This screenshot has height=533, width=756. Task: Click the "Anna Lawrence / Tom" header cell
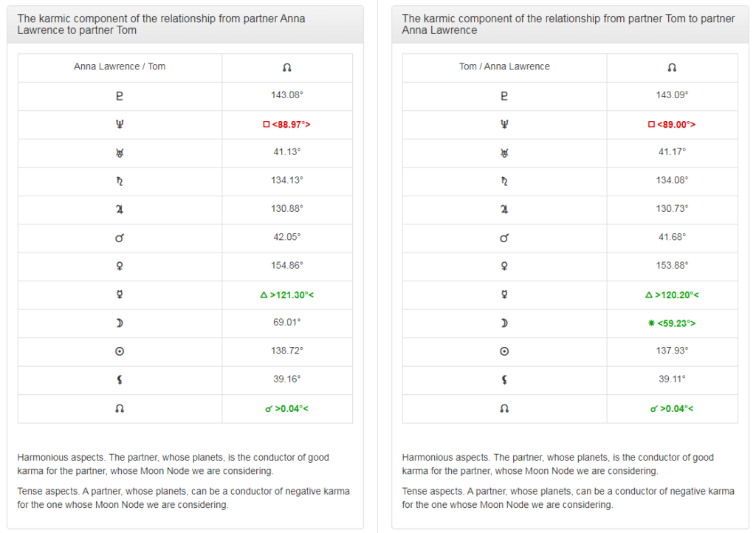(120, 66)
